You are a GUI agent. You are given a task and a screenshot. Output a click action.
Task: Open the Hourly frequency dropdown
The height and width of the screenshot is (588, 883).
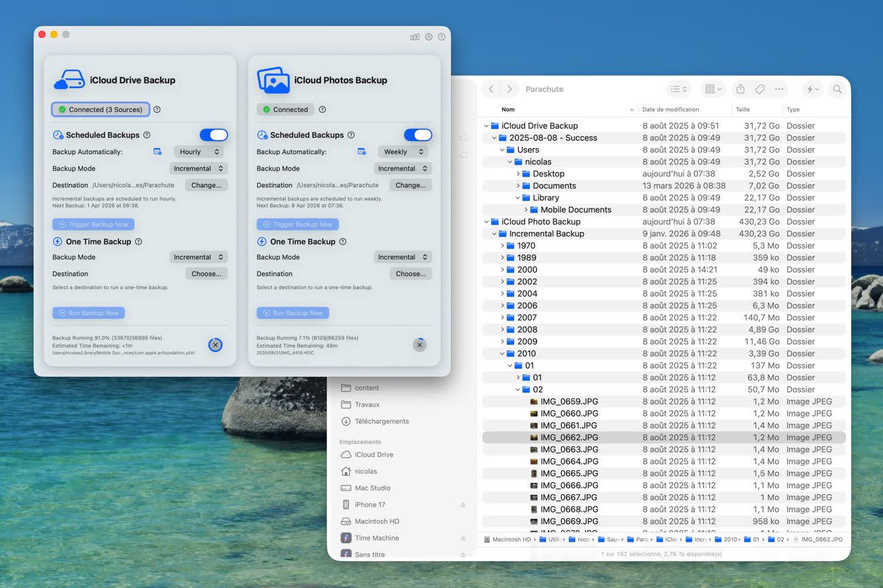[198, 152]
